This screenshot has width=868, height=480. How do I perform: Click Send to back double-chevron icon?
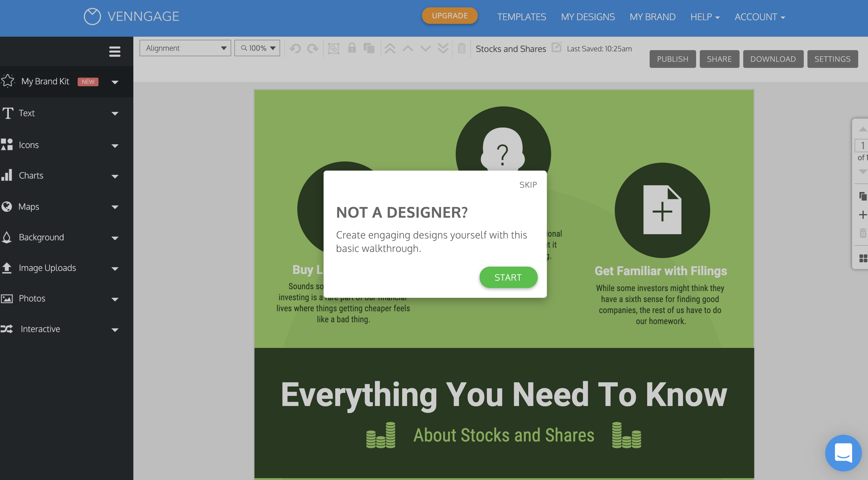[x=443, y=48]
